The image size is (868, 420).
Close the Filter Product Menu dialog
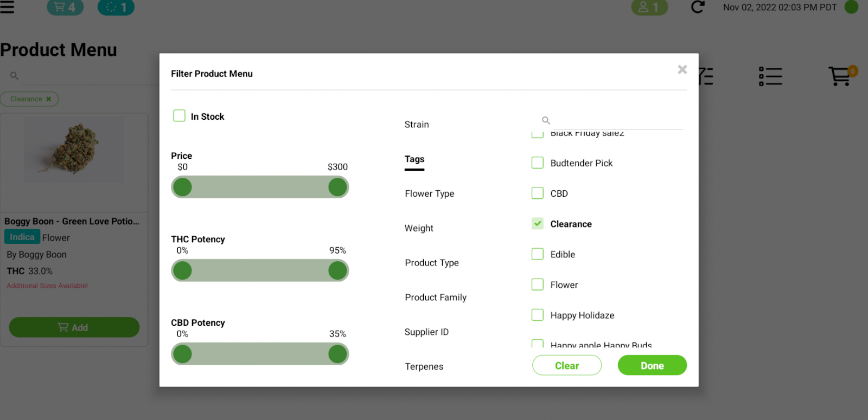coord(682,69)
